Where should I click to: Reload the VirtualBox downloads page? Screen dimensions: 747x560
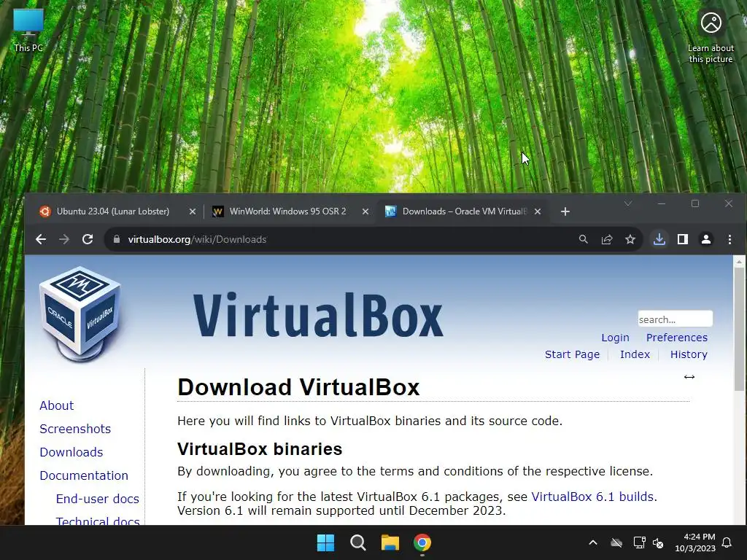point(88,239)
